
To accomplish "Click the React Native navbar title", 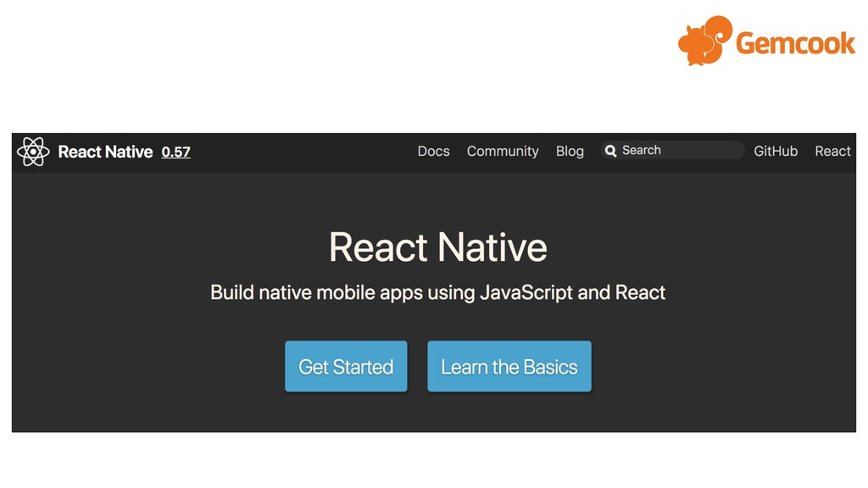I will tap(105, 152).
